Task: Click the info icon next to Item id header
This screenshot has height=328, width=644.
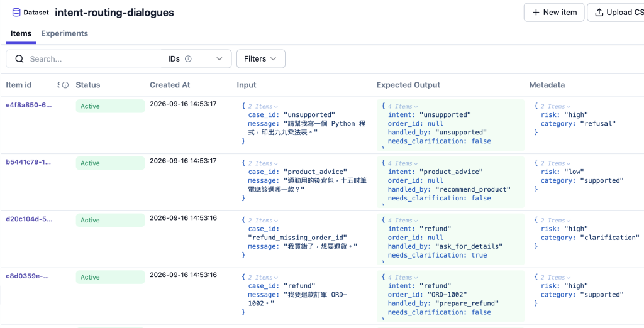Action: coord(65,85)
